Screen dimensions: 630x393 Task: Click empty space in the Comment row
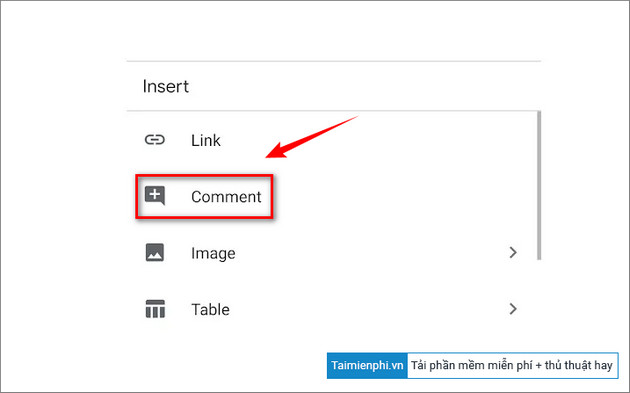[x=402, y=196]
